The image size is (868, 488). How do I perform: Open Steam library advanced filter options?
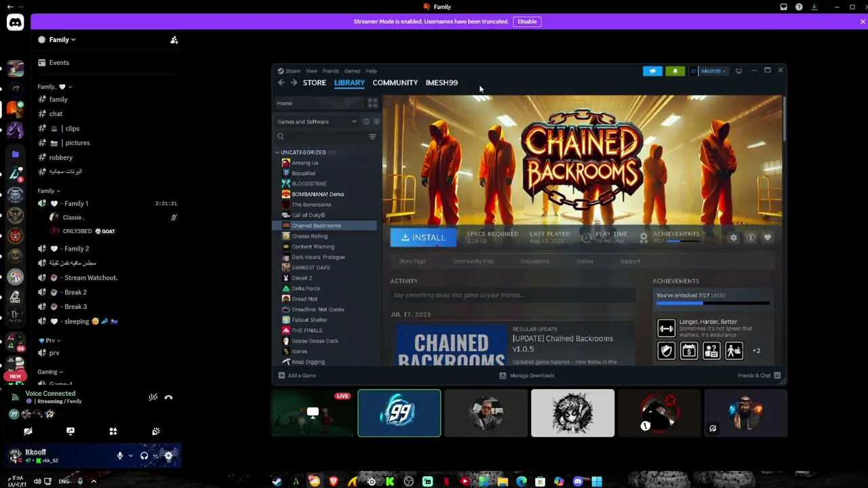point(372,137)
